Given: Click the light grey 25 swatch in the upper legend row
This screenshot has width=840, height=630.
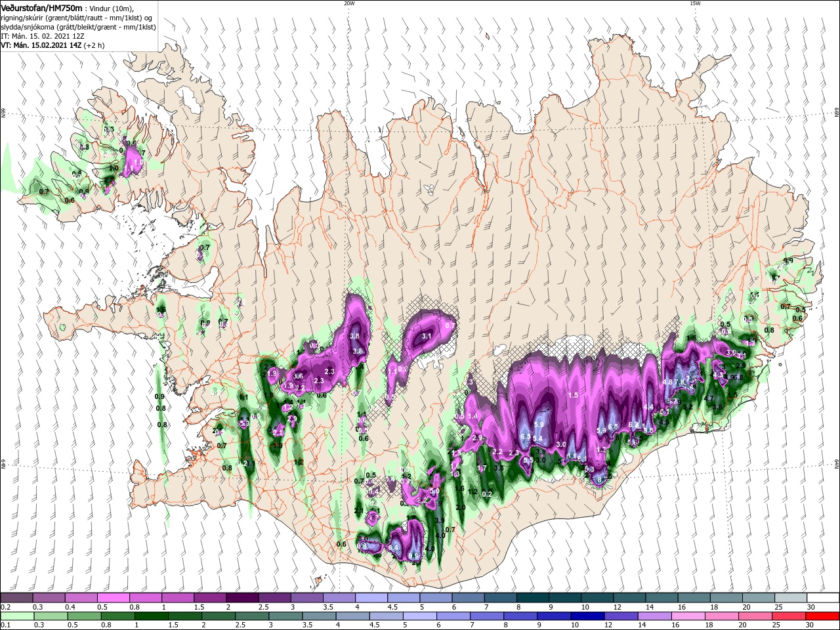Looking at the screenshot, I should pyautogui.click(x=789, y=597).
